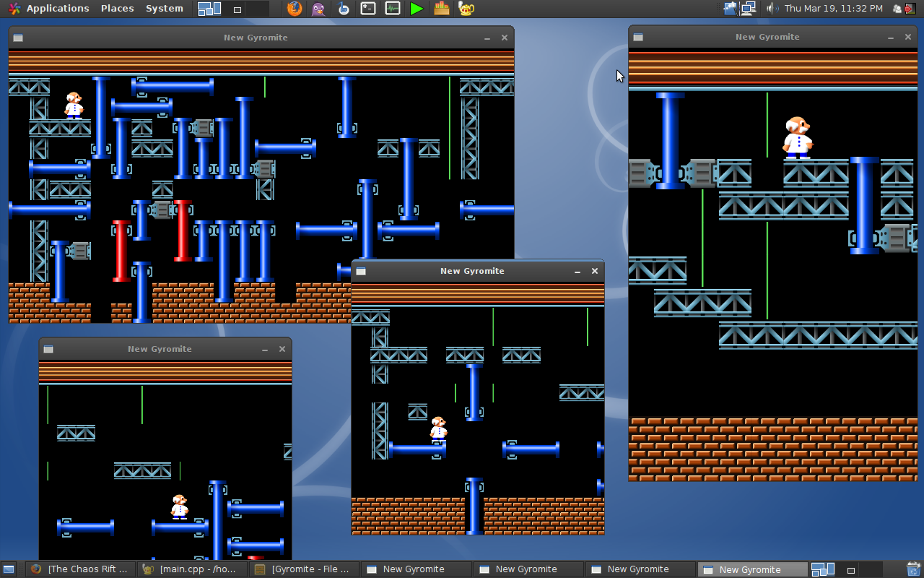This screenshot has width=924, height=578.
Task: Open the window menu icon of the zoomed-in Gyromite window
Action: coord(638,38)
